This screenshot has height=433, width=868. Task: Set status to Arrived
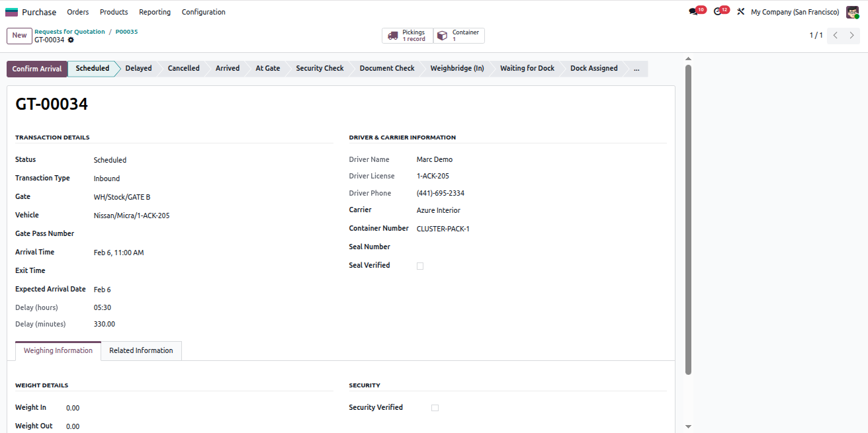coord(228,69)
